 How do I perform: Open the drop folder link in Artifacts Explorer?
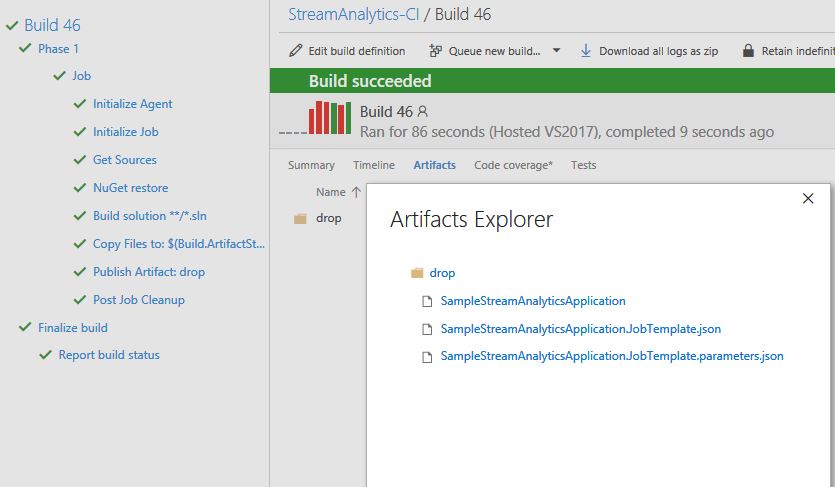pyautogui.click(x=442, y=273)
